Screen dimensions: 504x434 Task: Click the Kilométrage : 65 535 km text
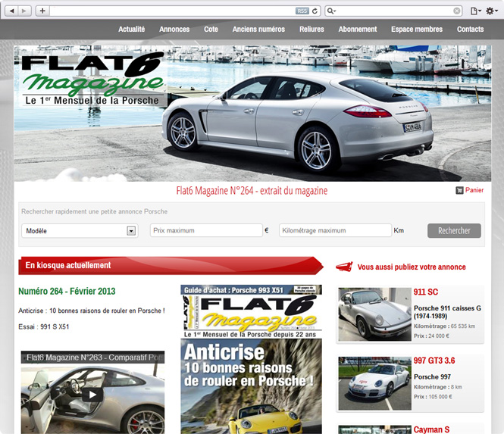445,326
